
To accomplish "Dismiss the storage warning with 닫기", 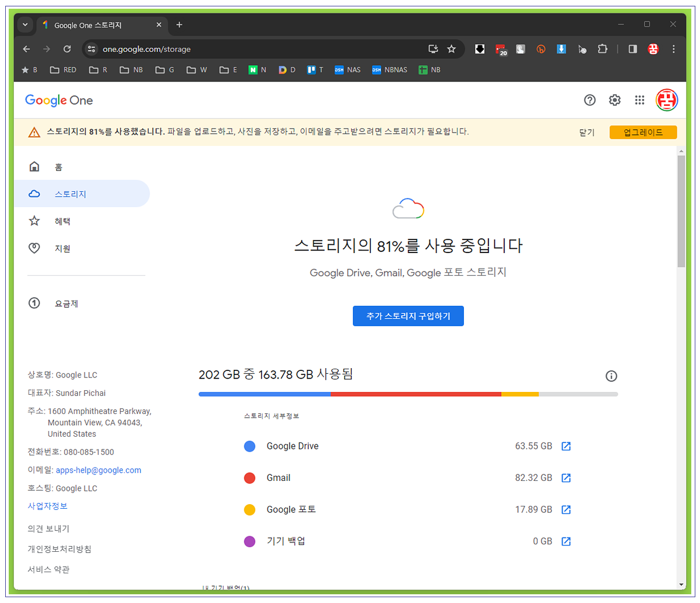I will click(587, 133).
